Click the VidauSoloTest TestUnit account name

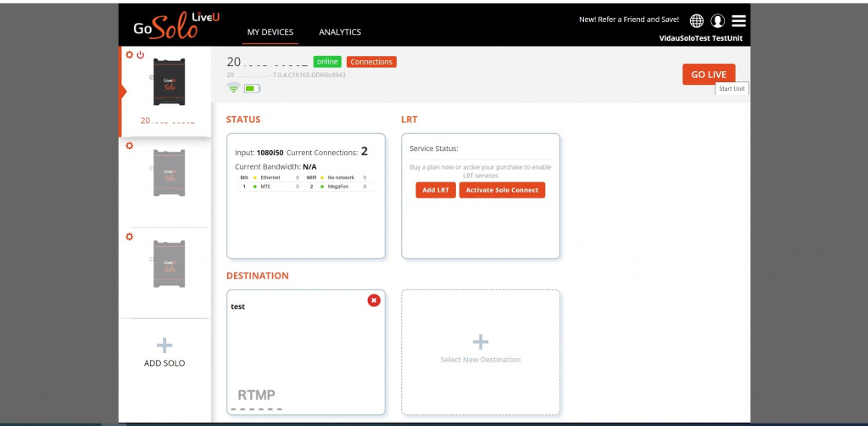[x=701, y=38]
